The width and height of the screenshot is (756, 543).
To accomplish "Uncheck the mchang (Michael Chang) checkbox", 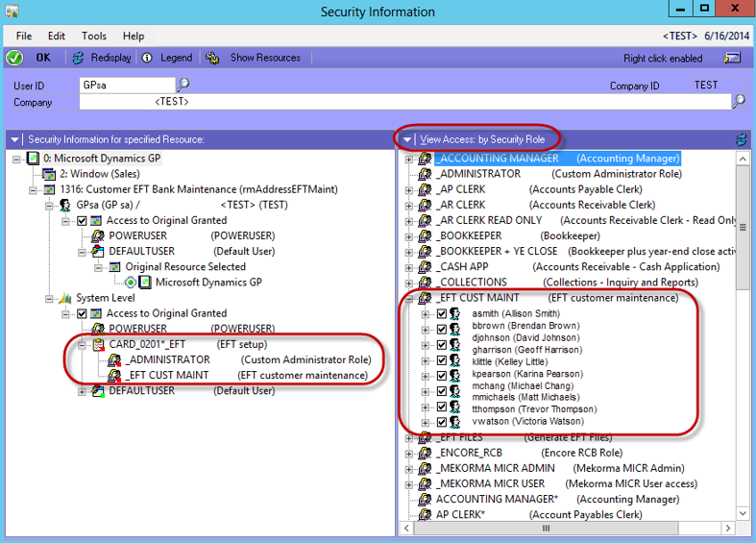I will (442, 391).
